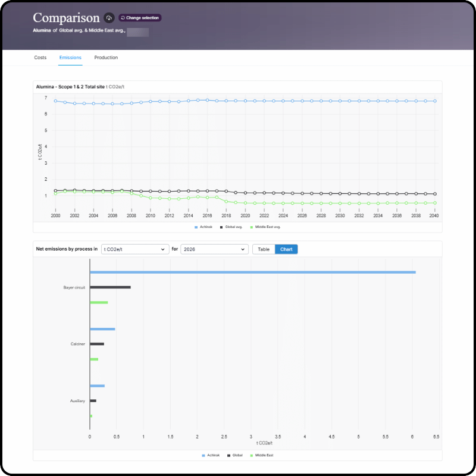This screenshot has height=476, width=476.
Task: Click the Bayer circuit axis label
Action: tap(74, 287)
